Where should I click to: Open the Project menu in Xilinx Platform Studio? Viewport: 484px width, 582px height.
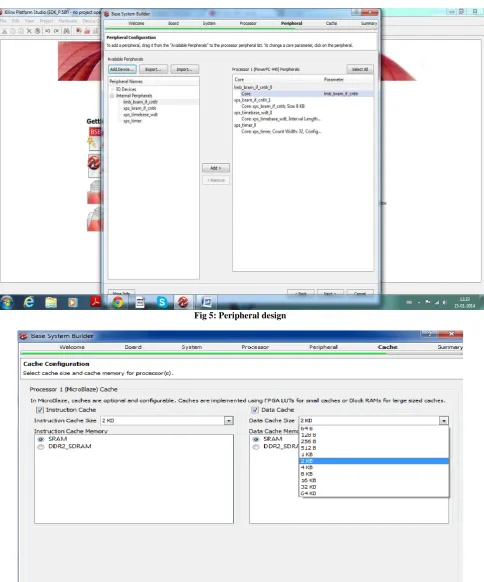[46, 21]
